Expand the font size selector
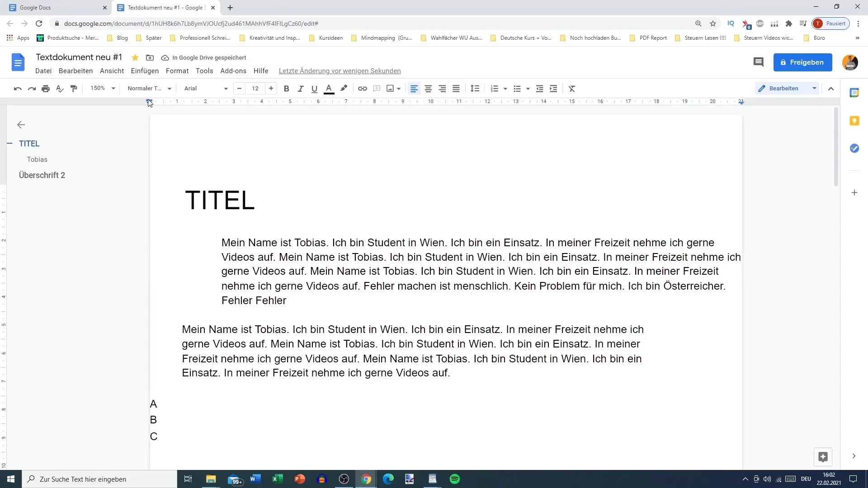The image size is (868, 488). [x=255, y=88]
